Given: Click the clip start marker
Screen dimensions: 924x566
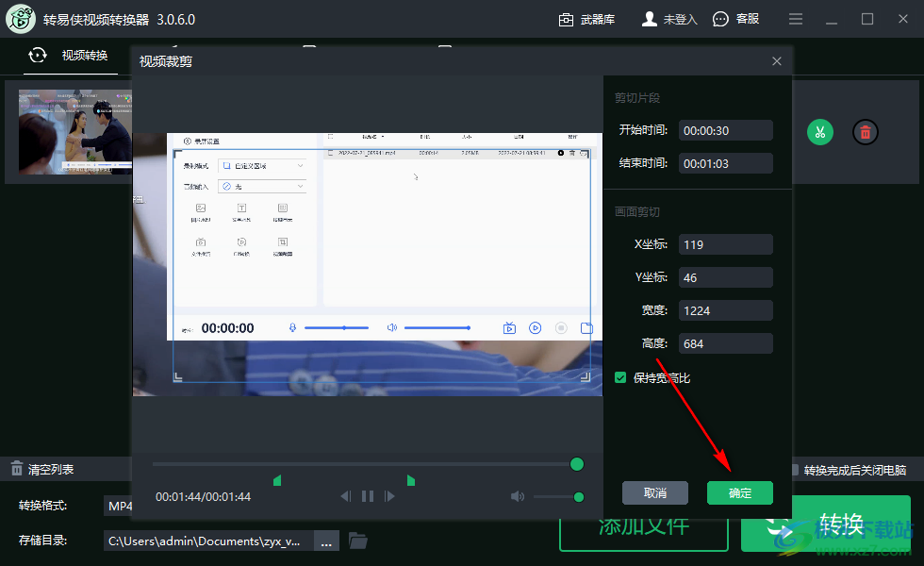Looking at the screenshot, I should [x=277, y=480].
